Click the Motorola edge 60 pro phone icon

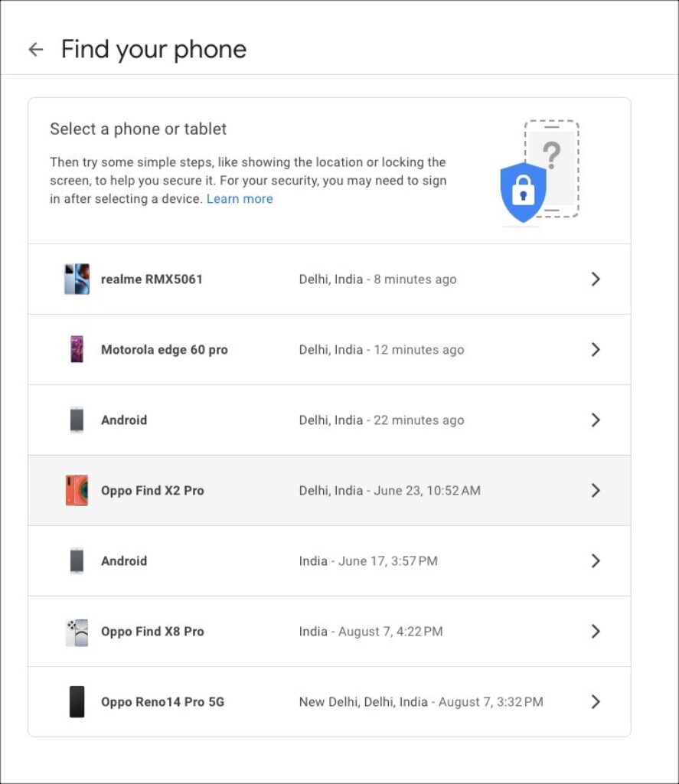pyautogui.click(x=77, y=350)
